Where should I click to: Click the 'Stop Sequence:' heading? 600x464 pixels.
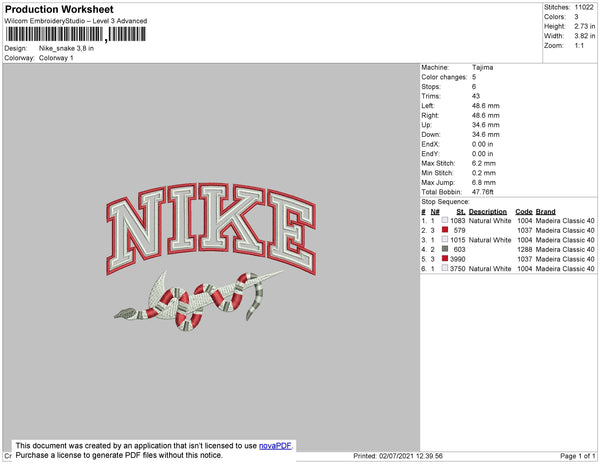click(x=445, y=202)
